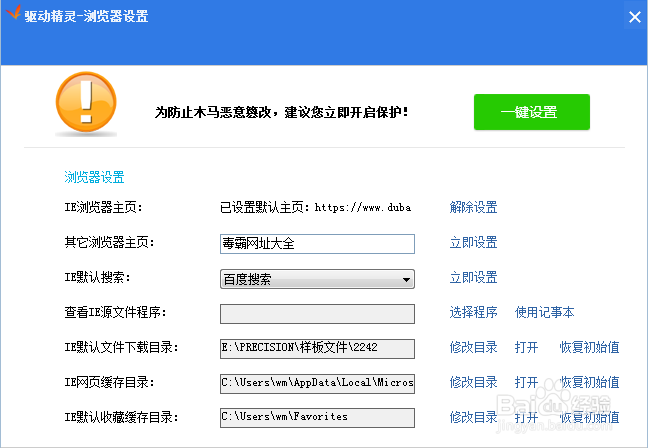Click 立即设置 beside 其它浏览器主页

pos(473,242)
